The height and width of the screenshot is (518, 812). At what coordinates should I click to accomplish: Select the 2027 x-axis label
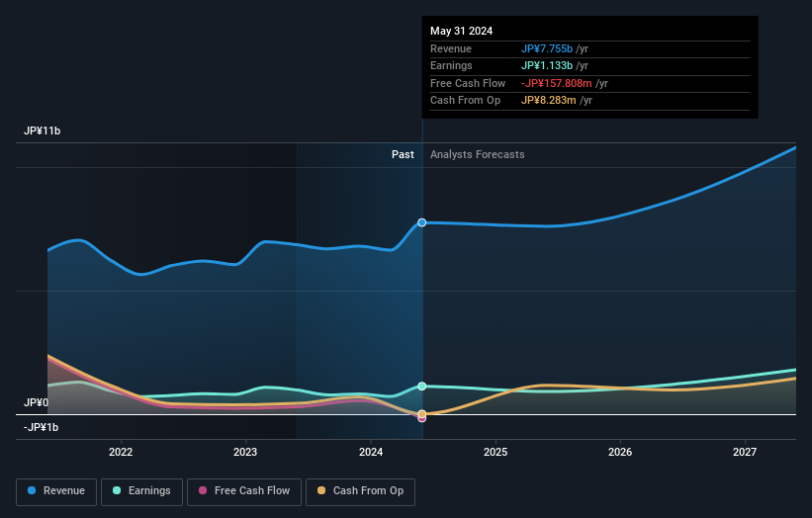pos(745,452)
